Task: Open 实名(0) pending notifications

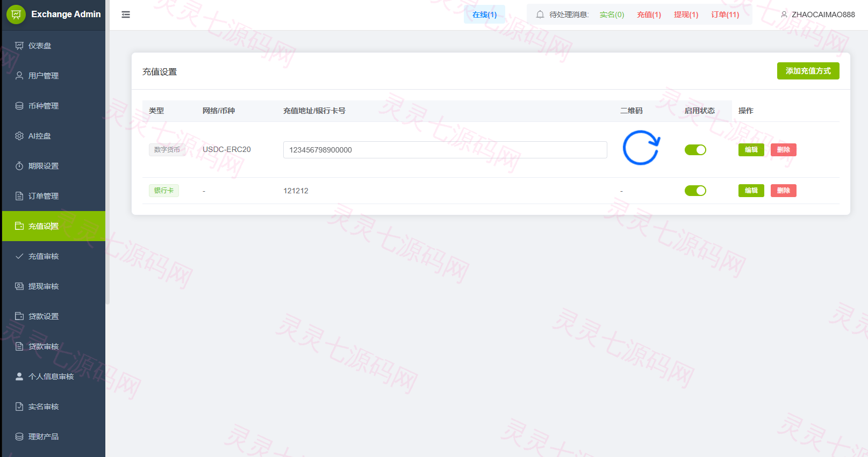Action: [x=612, y=14]
